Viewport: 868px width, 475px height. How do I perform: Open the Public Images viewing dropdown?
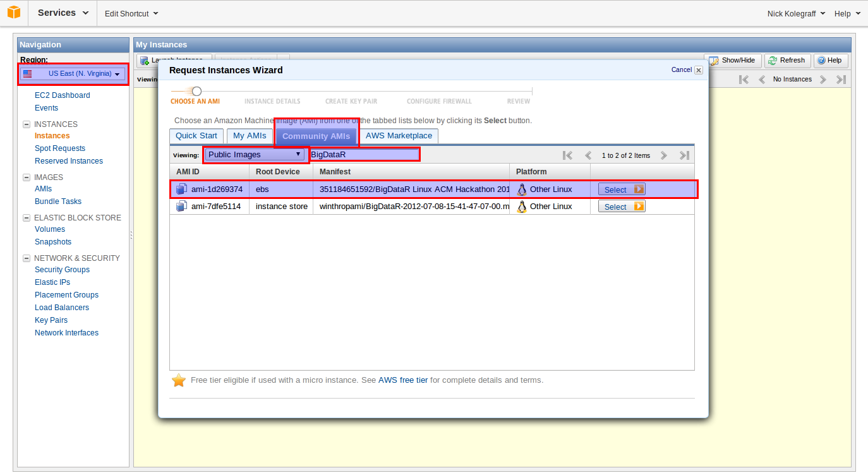255,155
